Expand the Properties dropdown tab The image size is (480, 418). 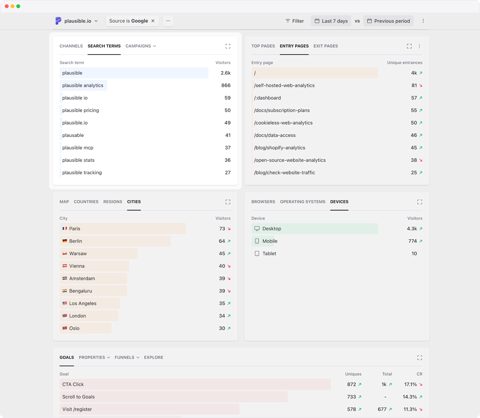(94, 357)
